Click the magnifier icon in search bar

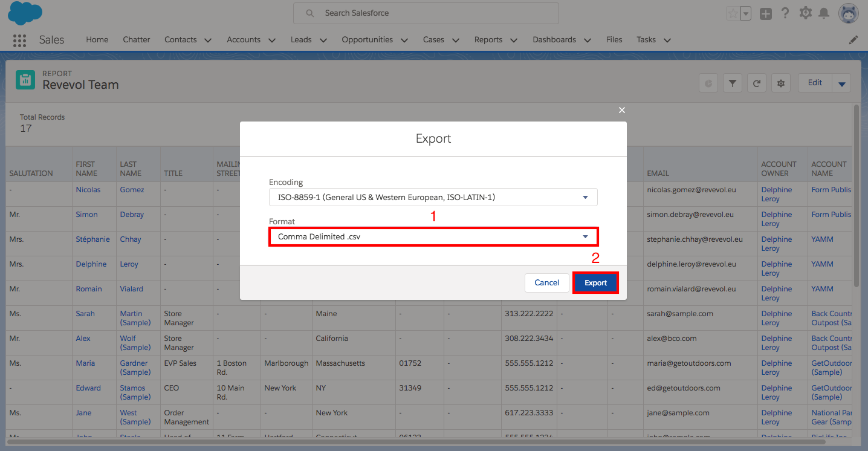(310, 13)
